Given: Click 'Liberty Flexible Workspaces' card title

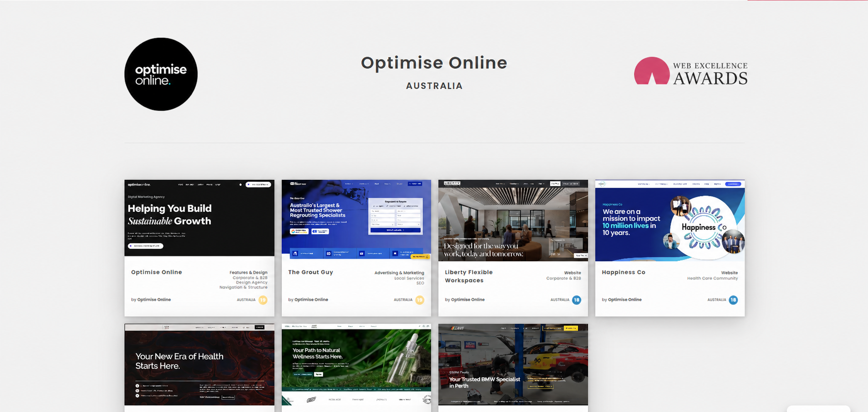Looking at the screenshot, I should (x=469, y=276).
